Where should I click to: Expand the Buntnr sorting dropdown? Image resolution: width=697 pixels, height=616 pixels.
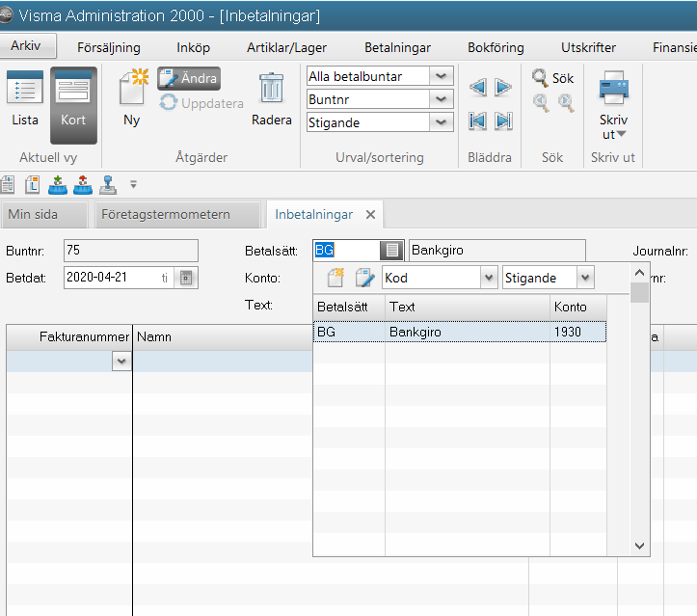(442, 99)
